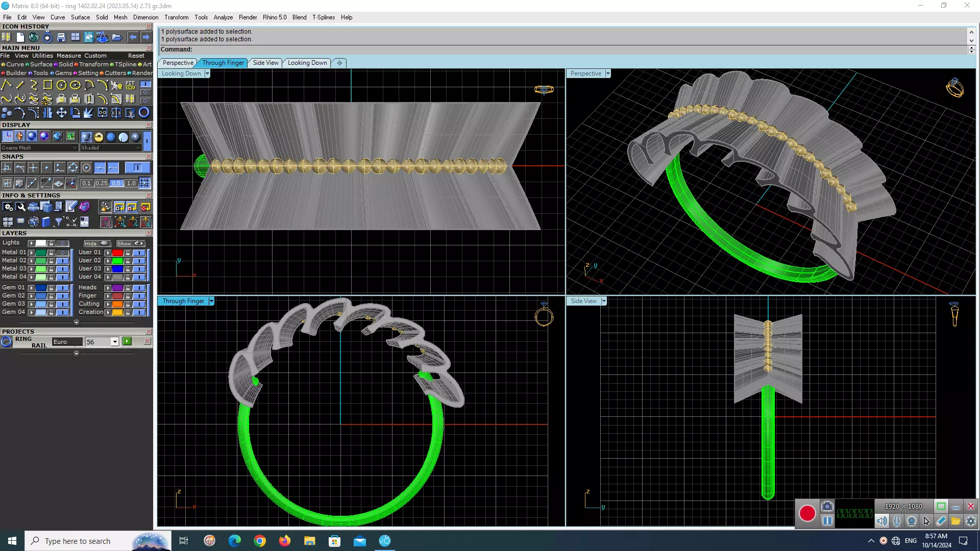Toggle User 01 layer visibility switch
This screenshot has width=980, height=551.
pos(139,253)
